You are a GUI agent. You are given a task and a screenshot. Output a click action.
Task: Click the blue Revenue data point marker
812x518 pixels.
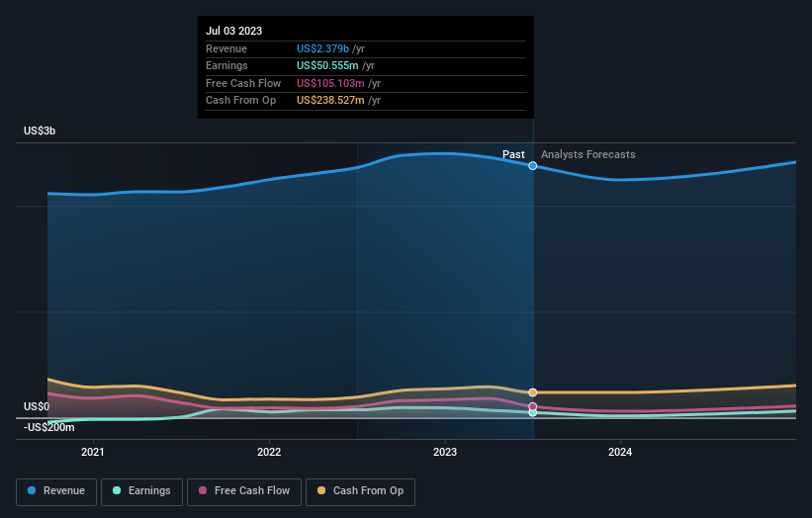(532, 166)
